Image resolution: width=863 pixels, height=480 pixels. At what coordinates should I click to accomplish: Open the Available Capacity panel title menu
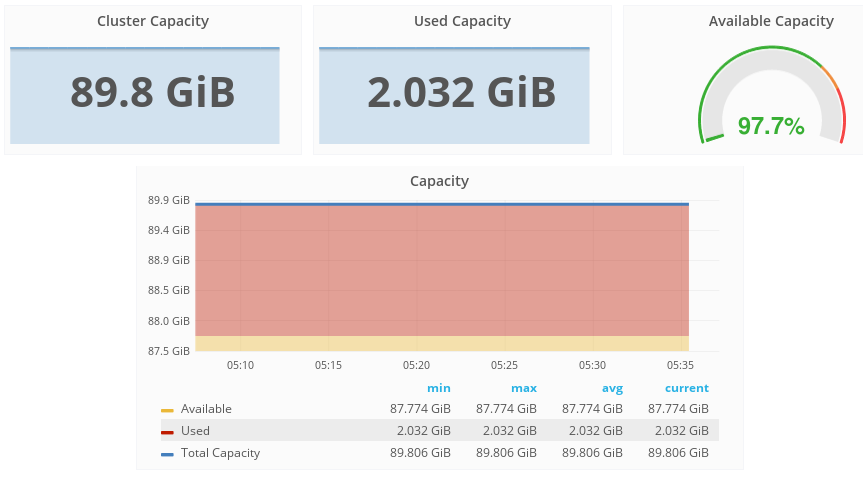pos(771,21)
